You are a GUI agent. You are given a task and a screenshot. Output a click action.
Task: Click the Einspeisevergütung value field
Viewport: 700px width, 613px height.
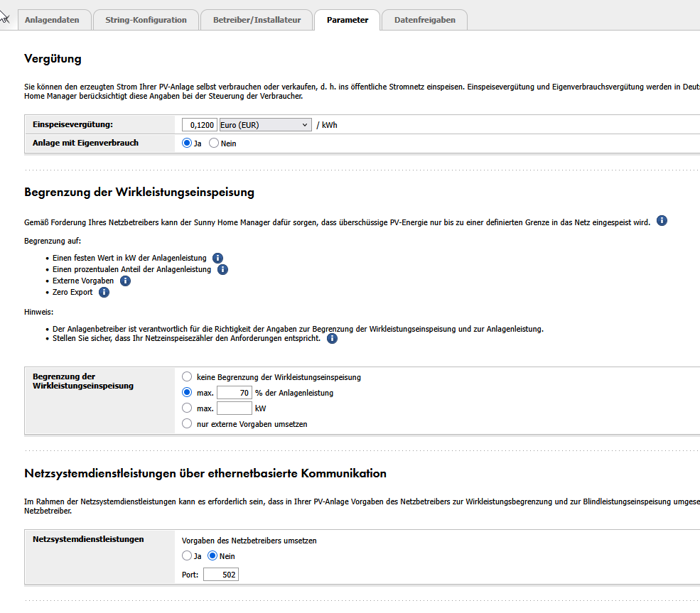coord(199,125)
